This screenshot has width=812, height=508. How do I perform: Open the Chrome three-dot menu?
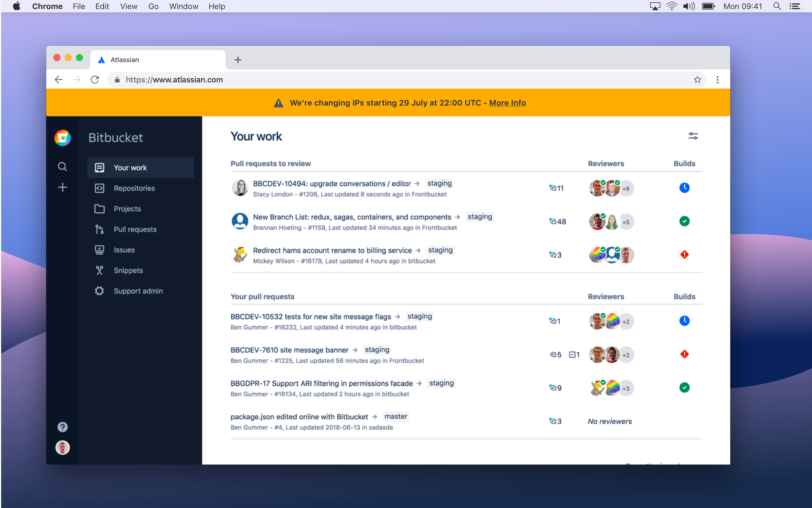tap(717, 80)
